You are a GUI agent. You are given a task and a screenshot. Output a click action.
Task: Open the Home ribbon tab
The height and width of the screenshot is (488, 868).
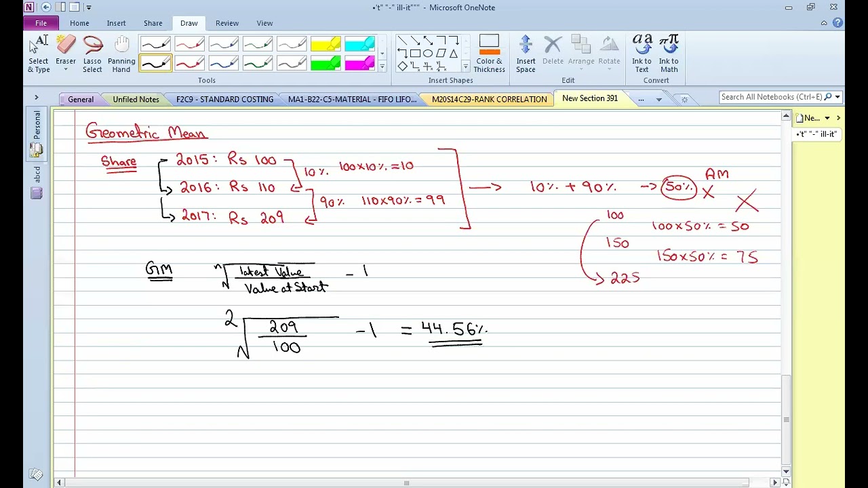point(79,23)
